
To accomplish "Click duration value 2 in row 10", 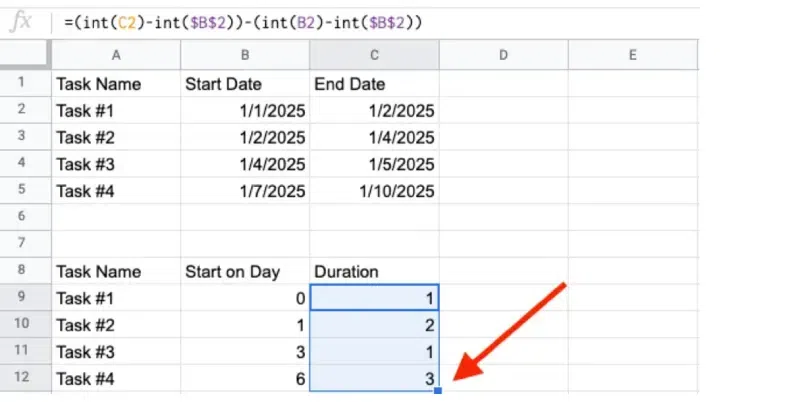I will click(x=374, y=324).
